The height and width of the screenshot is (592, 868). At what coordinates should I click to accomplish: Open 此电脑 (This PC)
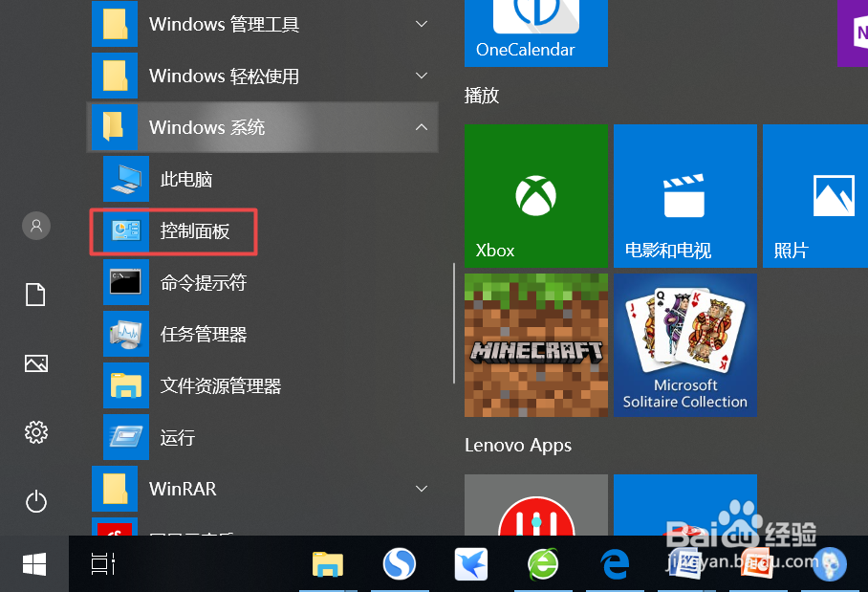(265, 179)
